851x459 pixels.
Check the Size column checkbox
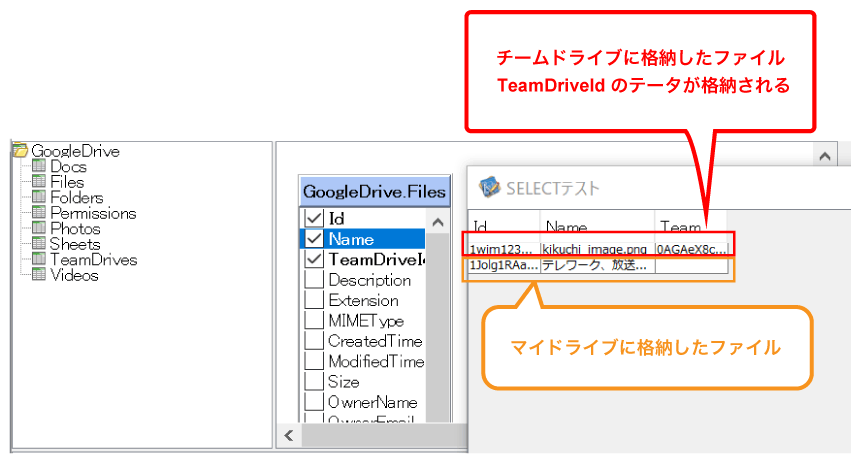pos(314,381)
